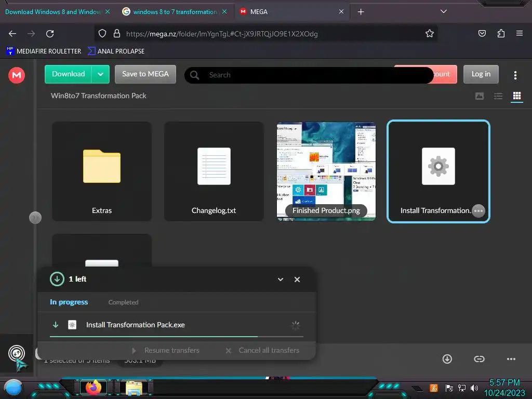The image size is (532, 399).
Task: Click the download icon in bottom bar
Action: click(x=447, y=359)
